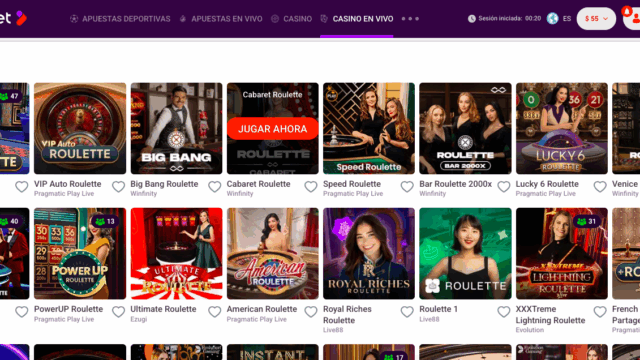The width and height of the screenshot is (640, 360).
Task: Favorite VIP Auto Roulette with its heart icon
Action: pos(118,187)
